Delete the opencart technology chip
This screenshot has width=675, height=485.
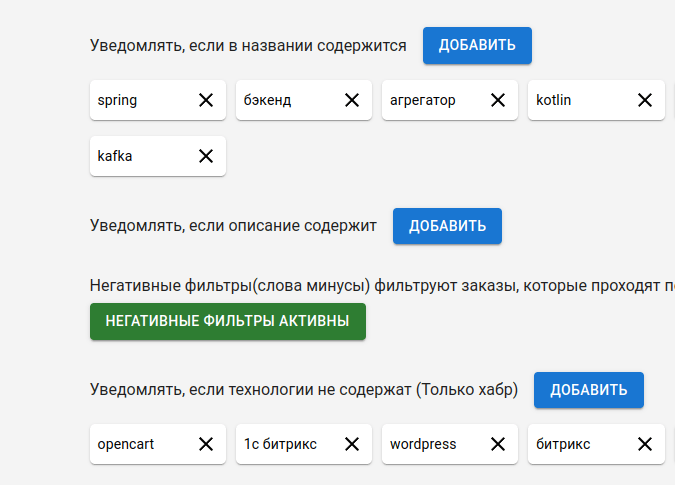coord(206,444)
